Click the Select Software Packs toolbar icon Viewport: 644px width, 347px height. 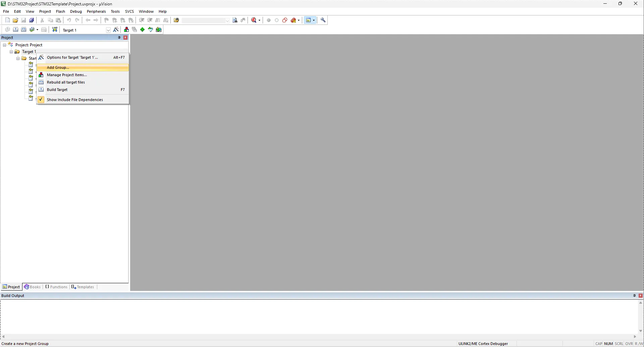(151, 30)
